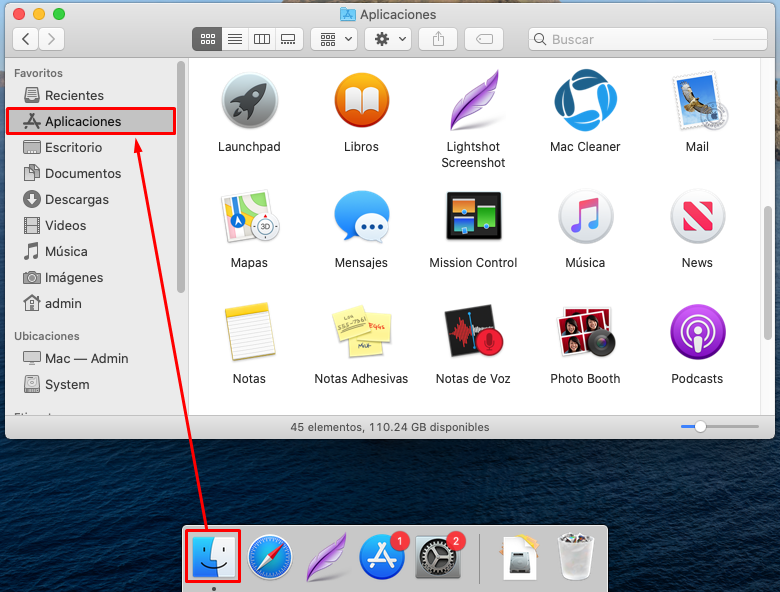This screenshot has width=780, height=592.
Task: Open the Mail stamp icon
Action: (699, 101)
